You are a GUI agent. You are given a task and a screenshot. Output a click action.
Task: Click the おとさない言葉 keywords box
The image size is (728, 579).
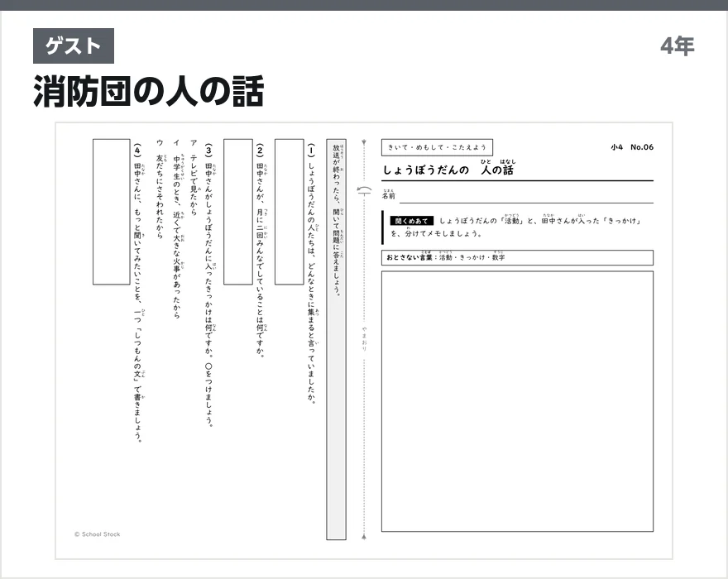(x=517, y=258)
